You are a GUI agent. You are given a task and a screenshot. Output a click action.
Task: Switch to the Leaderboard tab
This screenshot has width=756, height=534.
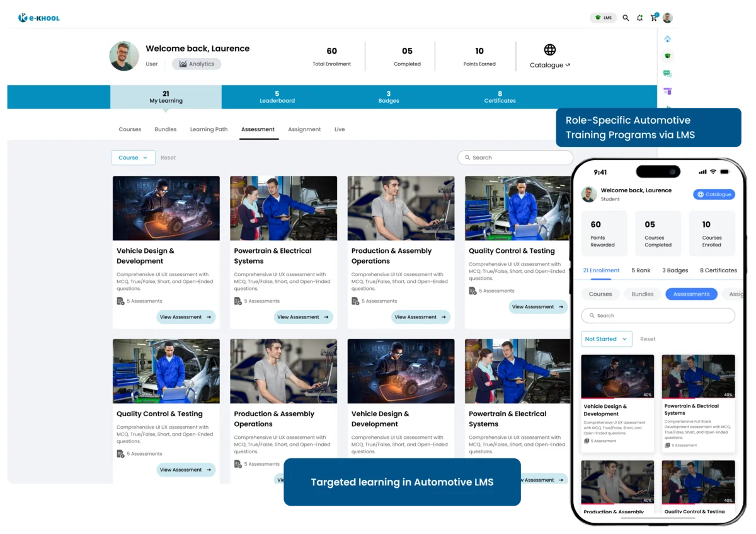[277, 97]
